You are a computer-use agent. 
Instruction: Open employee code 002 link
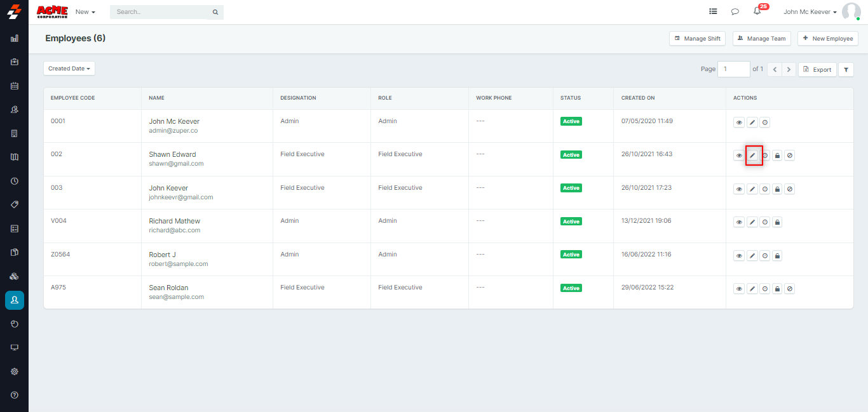[57, 154]
